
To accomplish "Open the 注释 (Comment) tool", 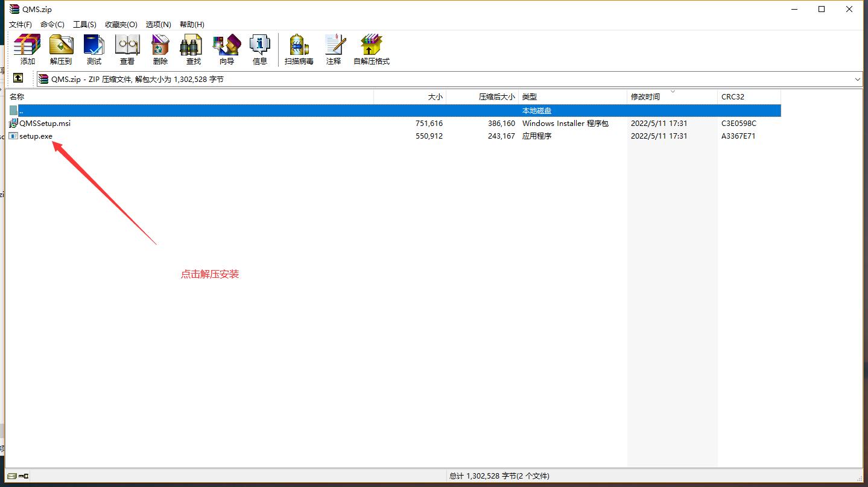I will (334, 49).
